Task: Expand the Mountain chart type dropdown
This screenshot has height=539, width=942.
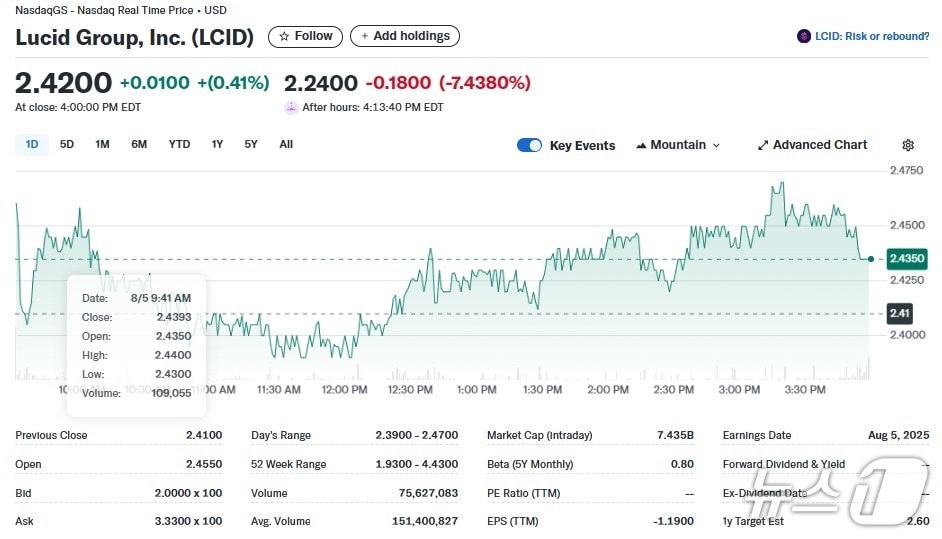Action: click(x=716, y=145)
